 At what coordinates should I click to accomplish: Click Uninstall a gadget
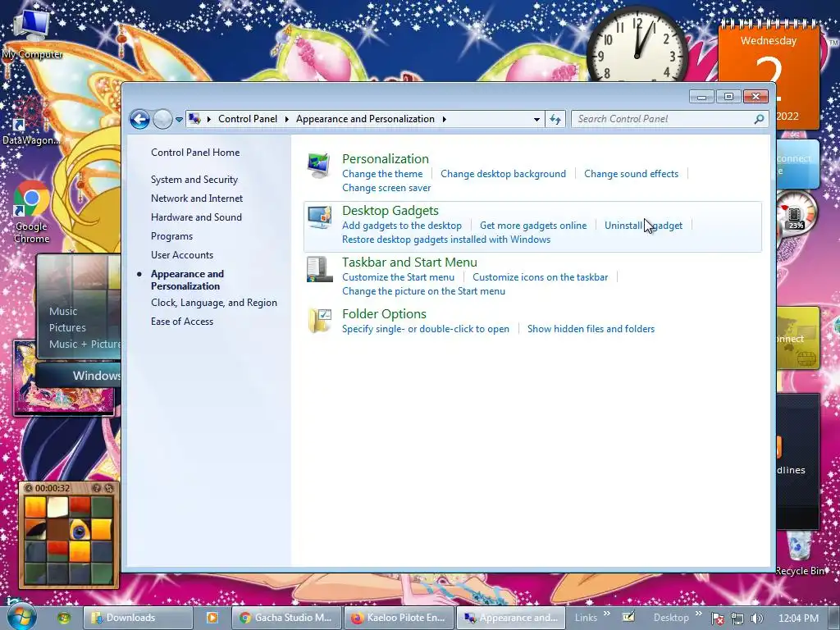(x=643, y=226)
